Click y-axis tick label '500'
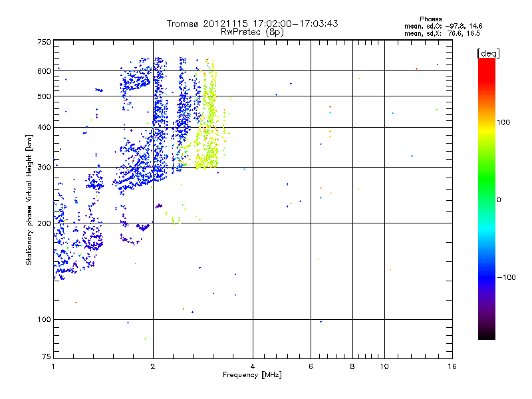This screenshot has height=399, width=532. pyautogui.click(x=44, y=96)
